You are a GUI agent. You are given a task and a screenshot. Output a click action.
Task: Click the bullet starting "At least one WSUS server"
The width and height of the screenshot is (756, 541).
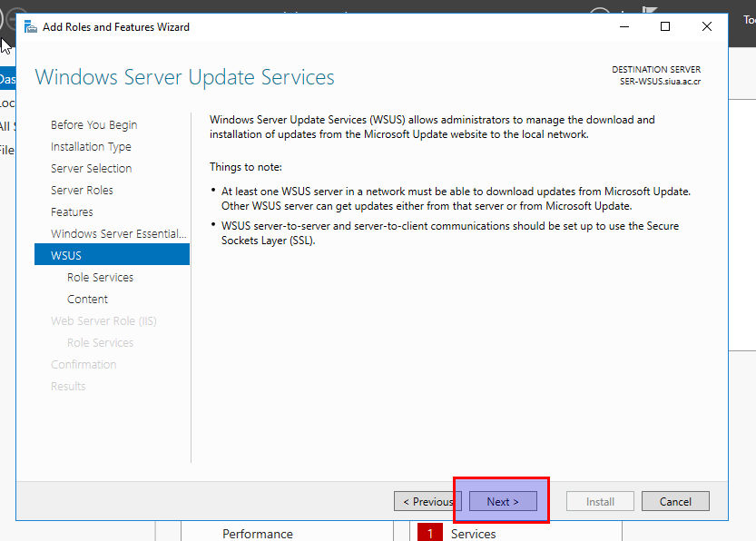coord(456,199)
